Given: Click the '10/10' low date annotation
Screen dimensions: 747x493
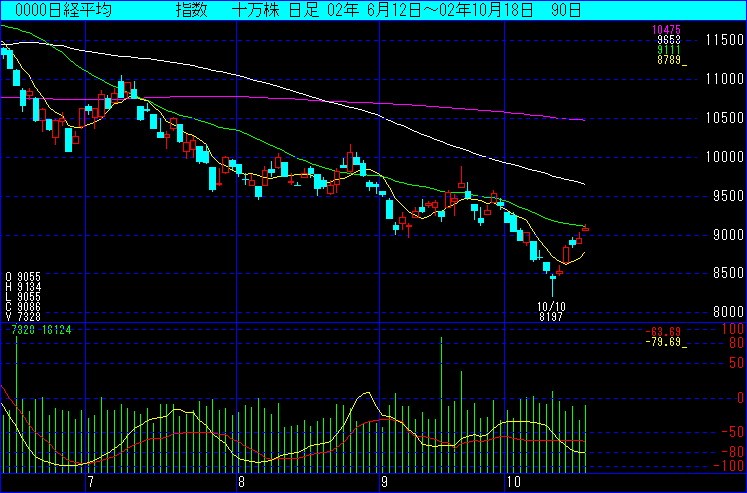Looking at the screenshot, I should pos(551,306).
